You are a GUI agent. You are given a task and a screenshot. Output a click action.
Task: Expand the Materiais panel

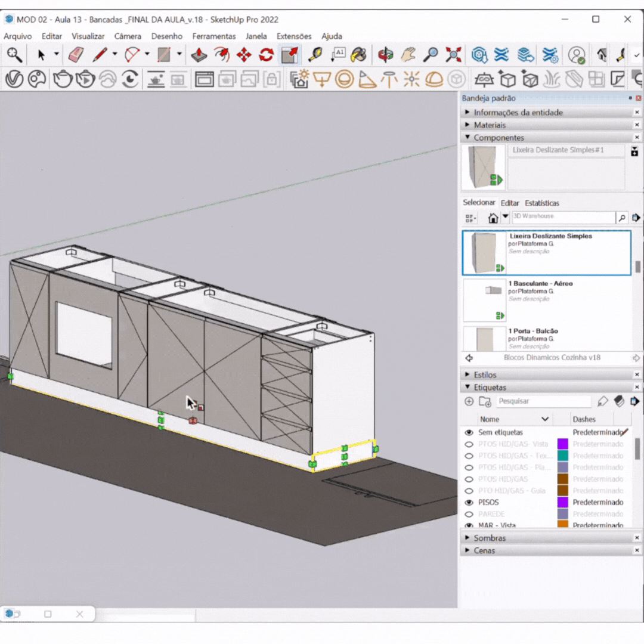(x=490, y=125)
